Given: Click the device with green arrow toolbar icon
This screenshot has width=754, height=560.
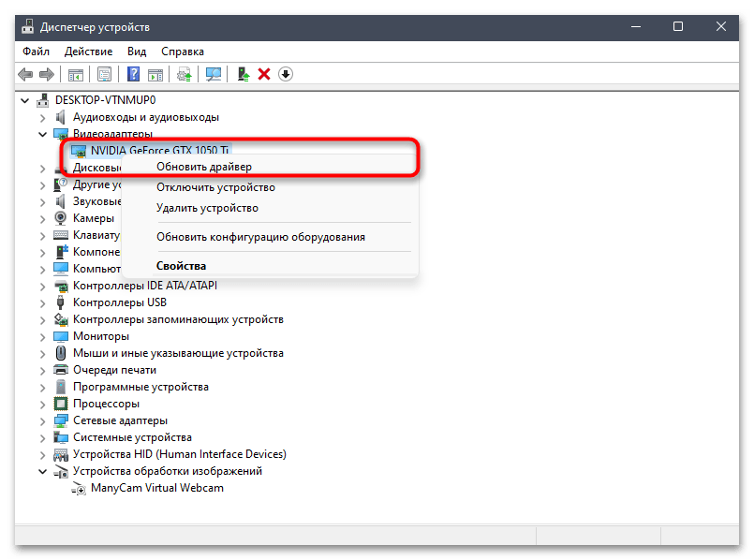Looking at the screenshot, I should tap(244, 74).
